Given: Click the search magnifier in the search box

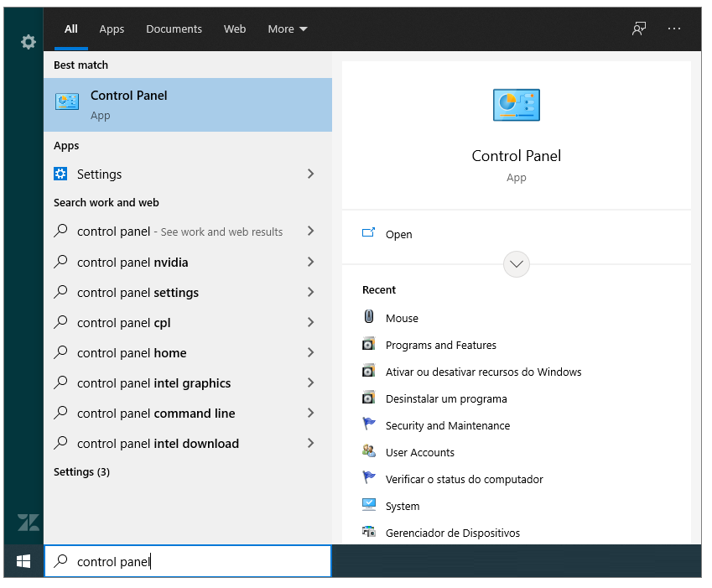Looking at the screenshot, I should pyautogui.click(x=60, y=562).
